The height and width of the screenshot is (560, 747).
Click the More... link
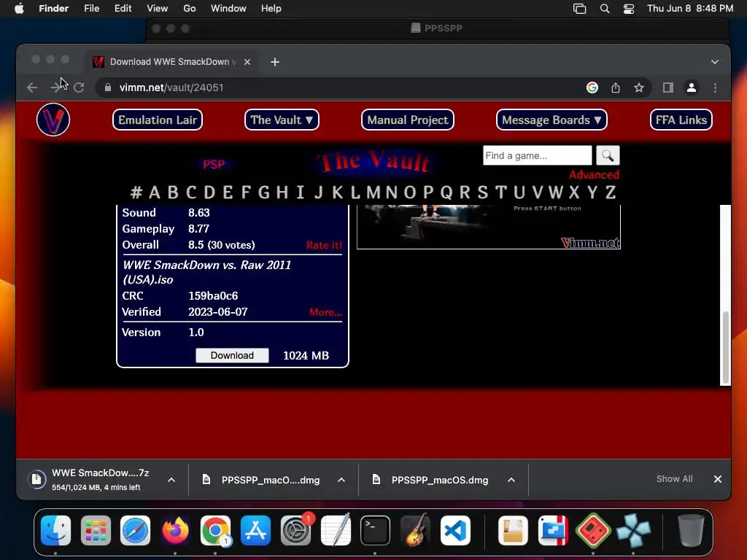[x=325, y=312]
